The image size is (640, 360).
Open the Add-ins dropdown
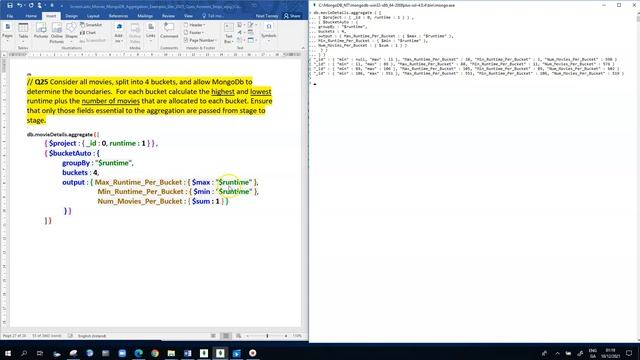click(x=119, y=33)
